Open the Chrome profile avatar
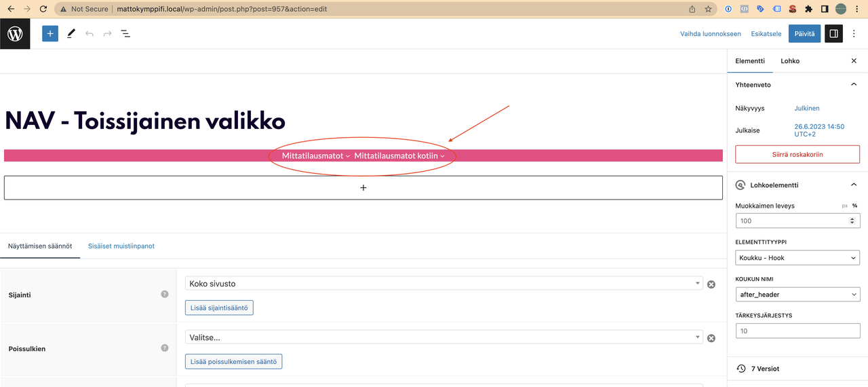868x387 pixels. [841, 9]
